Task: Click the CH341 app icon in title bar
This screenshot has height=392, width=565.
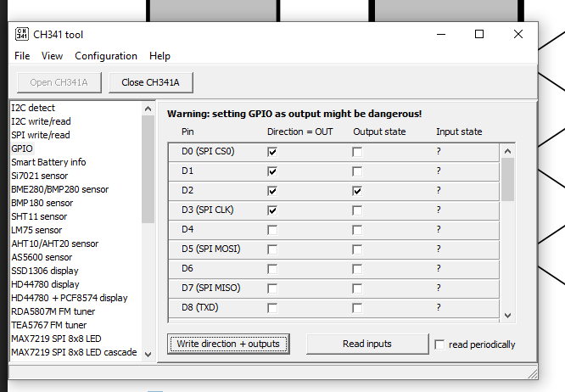Action: pos(21,34)
